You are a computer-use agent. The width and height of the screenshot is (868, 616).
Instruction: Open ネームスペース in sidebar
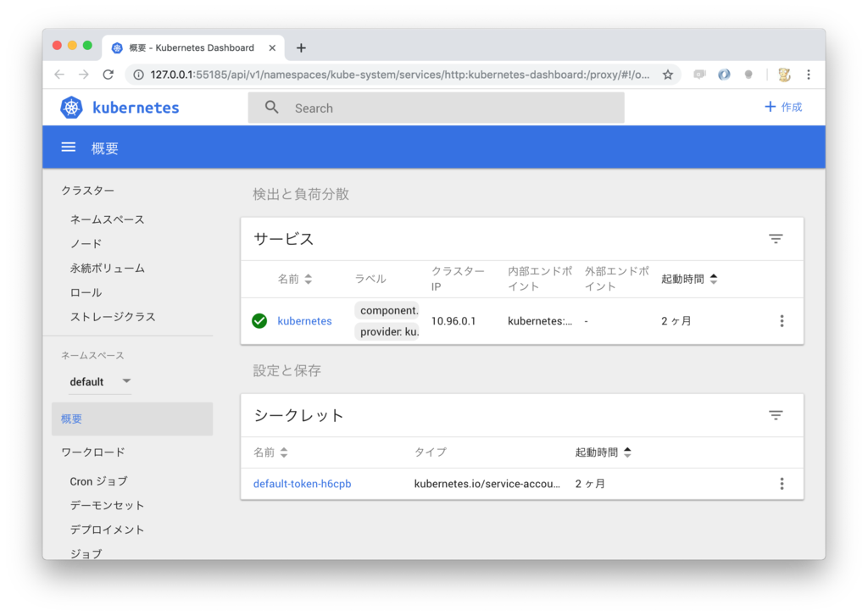[108, 219]
